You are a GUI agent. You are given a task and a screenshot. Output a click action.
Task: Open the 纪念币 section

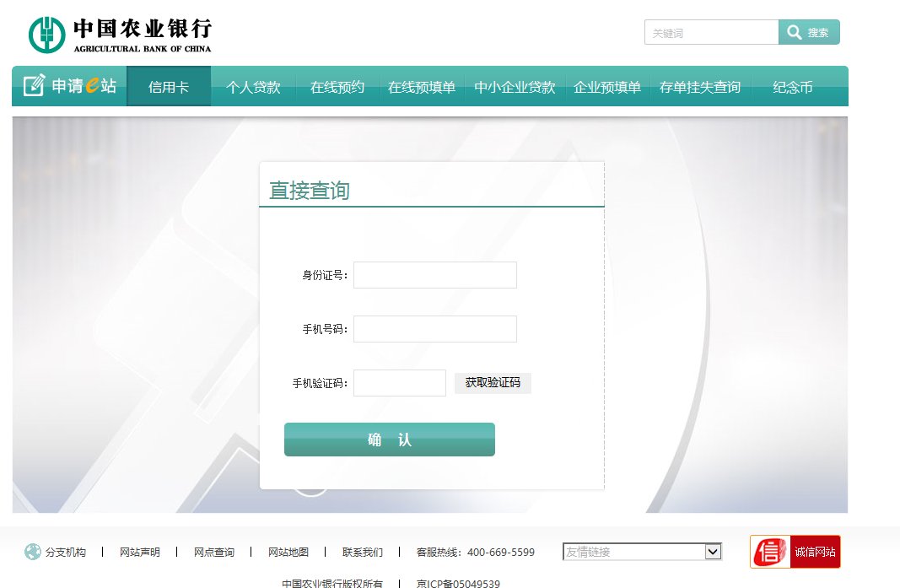click(x=792, y=86)
